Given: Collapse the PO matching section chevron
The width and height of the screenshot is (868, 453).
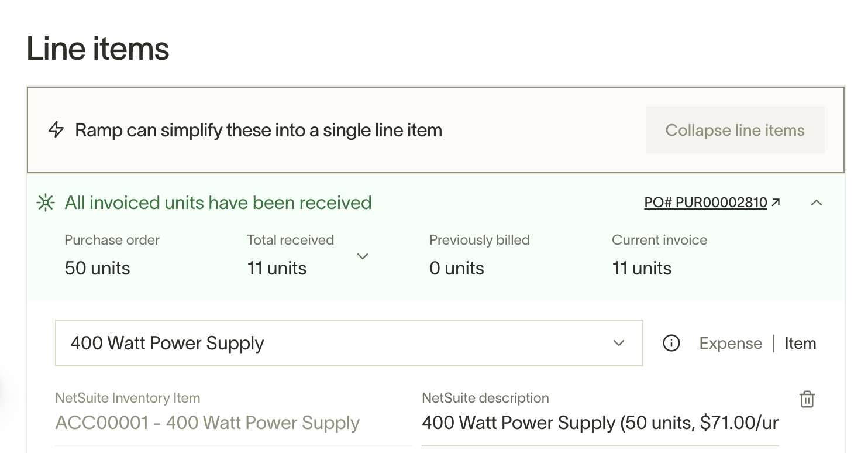Looking at the screenshot, I should (x=817, y=203).
